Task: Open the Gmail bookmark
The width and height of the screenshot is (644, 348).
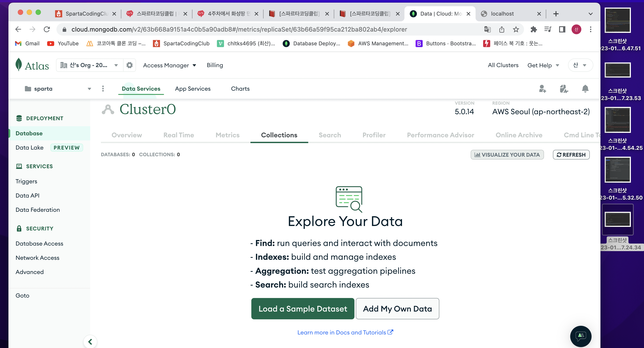Action: coord(27,44)
